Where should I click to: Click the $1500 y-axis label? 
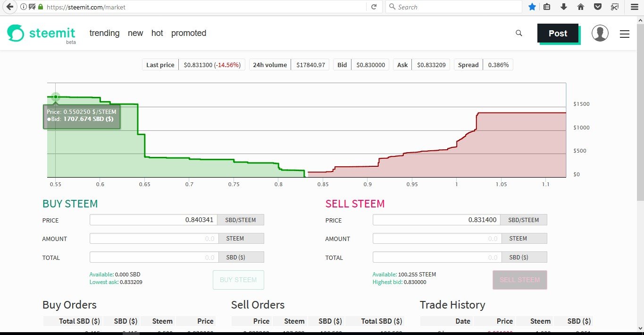(581, 104)
